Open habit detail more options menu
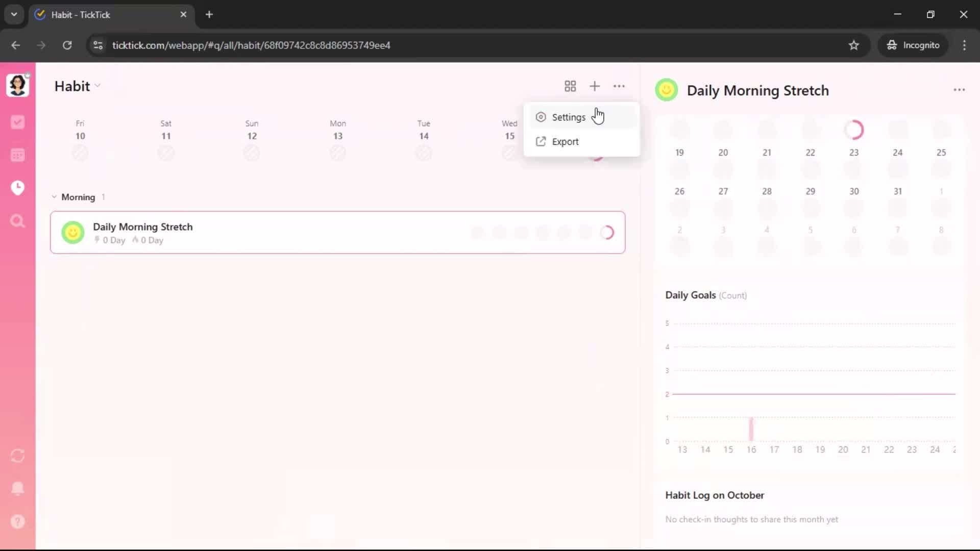 (x=959, y=90)
